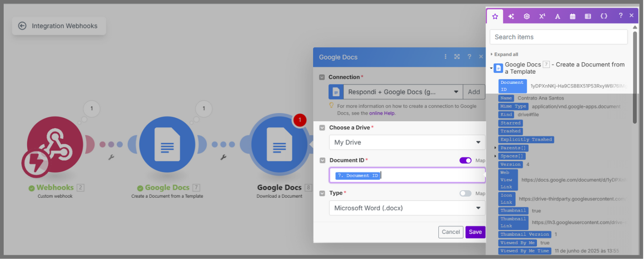The height and width of the screenshot is (259, 644).
Task: Select the Mime Type variable pill
Action: coord(513,106)
